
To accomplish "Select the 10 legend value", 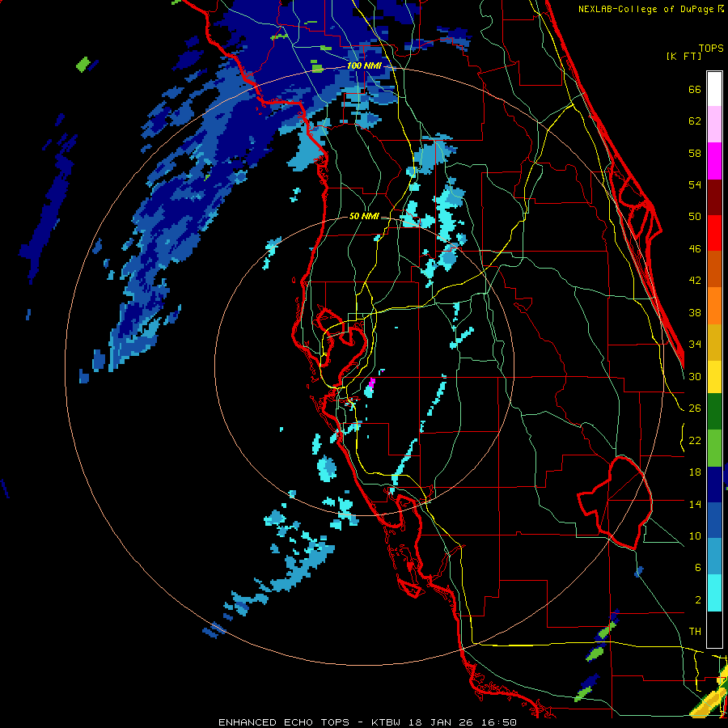I will [x=695, y=535].
